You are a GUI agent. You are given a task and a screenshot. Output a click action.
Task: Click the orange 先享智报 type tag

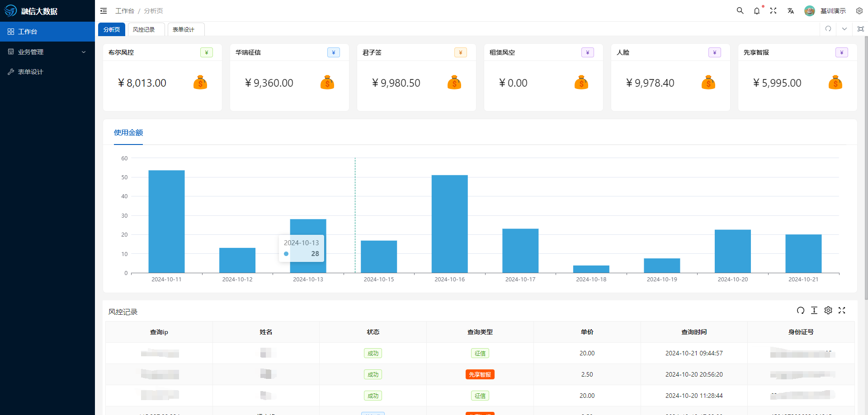pyautogui.click(x=480, y=374)
